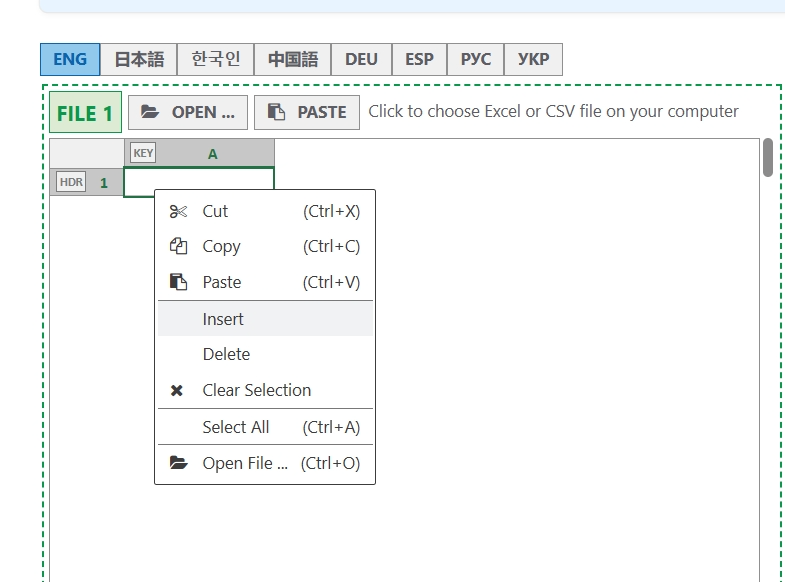
Task: Click the X icon beside Clear Selection
Action: pyautogui.click(x=177, y=390)
